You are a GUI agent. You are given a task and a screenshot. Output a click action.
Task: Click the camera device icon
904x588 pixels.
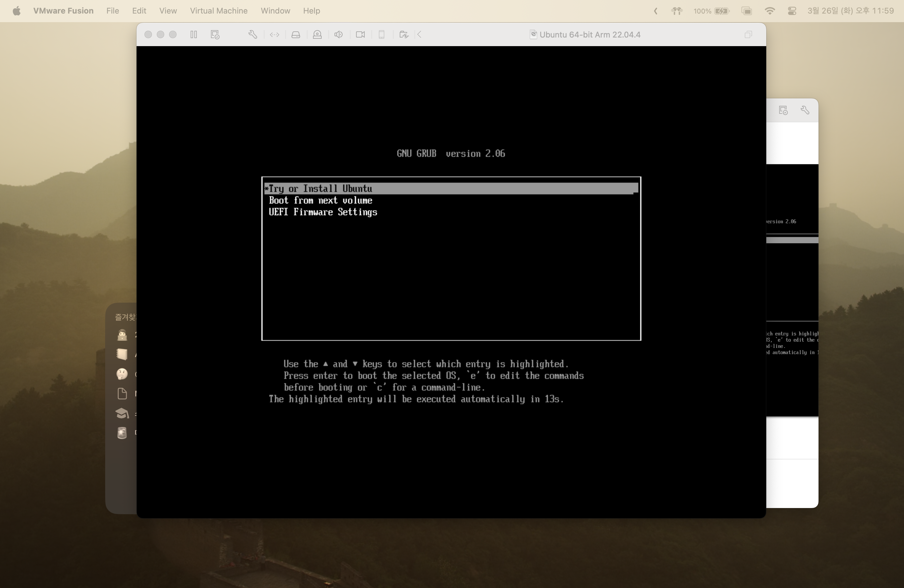[x=360, y=34]
